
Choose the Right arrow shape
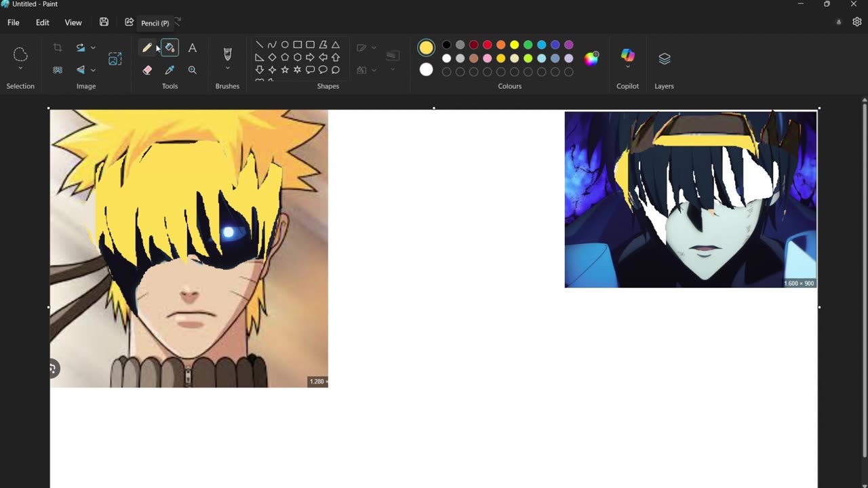[310, 58]
